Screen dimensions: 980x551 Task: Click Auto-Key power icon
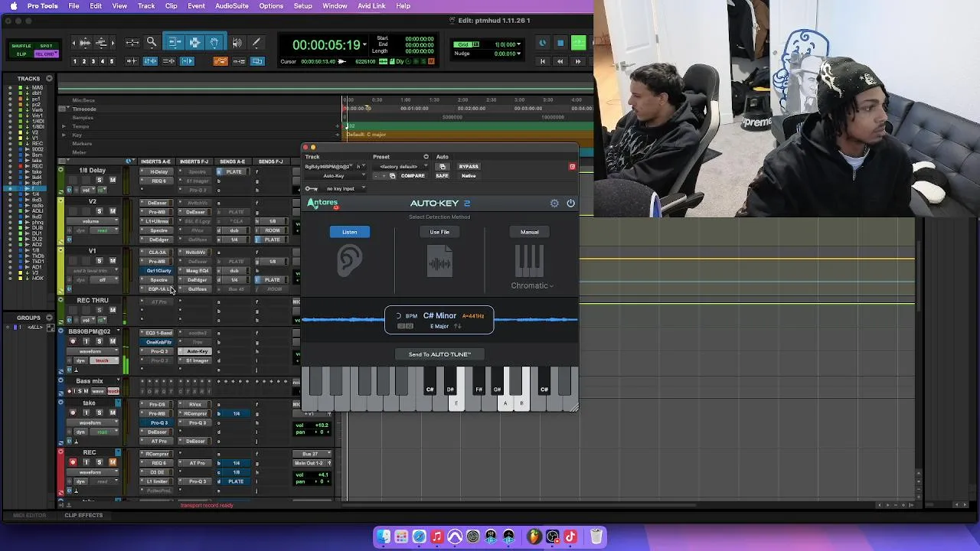coord(570,204)
